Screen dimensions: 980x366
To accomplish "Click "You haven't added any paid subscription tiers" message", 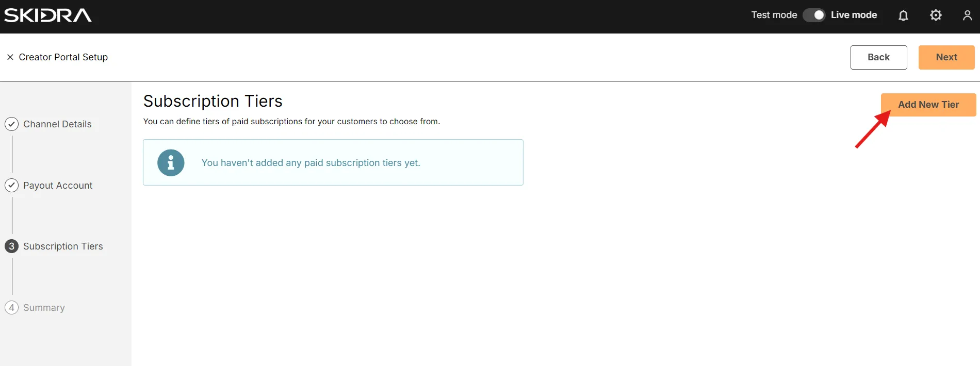I will point(311,163).
